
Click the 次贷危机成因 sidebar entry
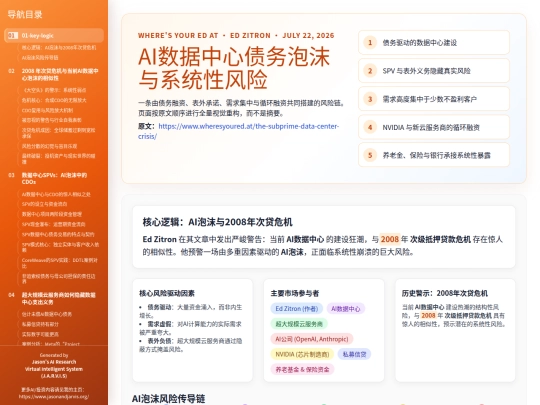[x=59, y=133]
